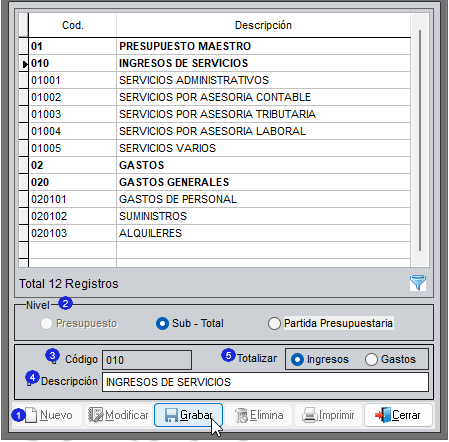Choose Gastos in Totalizar group
This screenshot has height=442, width=449.
[x=390, y=359]
